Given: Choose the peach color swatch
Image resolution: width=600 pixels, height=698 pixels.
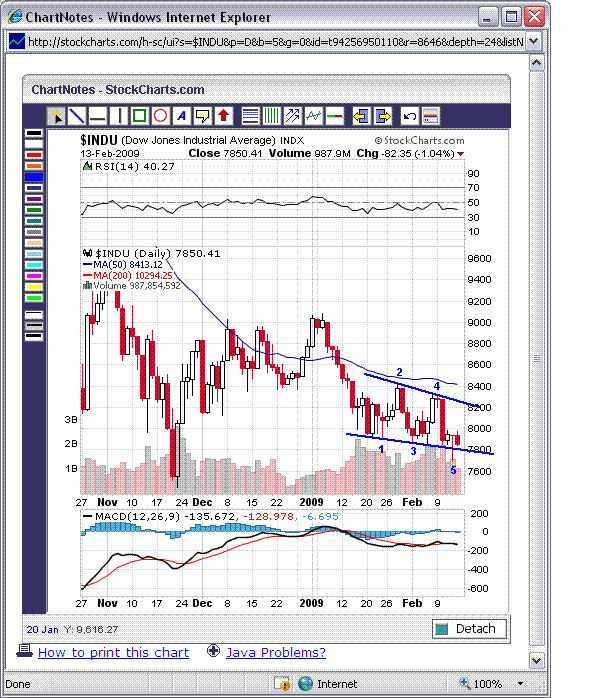Looking at the screenshot, I should (34, 243).
